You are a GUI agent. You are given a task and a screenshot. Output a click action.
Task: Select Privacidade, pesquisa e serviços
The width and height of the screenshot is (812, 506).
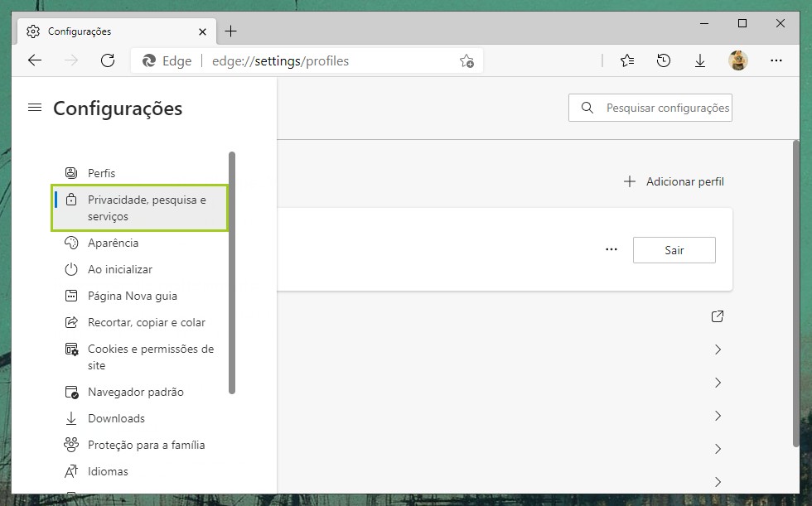tap(139, 208)
